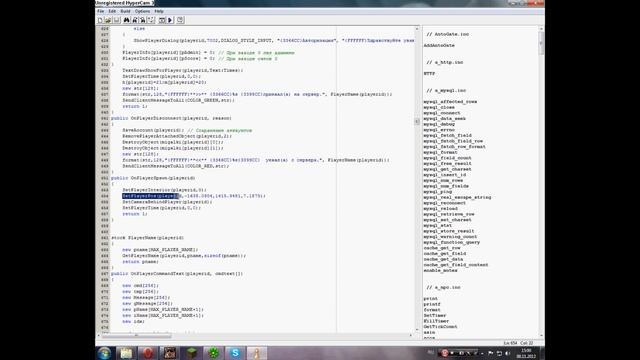
Task: Select mysql_field_count in the function list
Action: tap(447, 158)
